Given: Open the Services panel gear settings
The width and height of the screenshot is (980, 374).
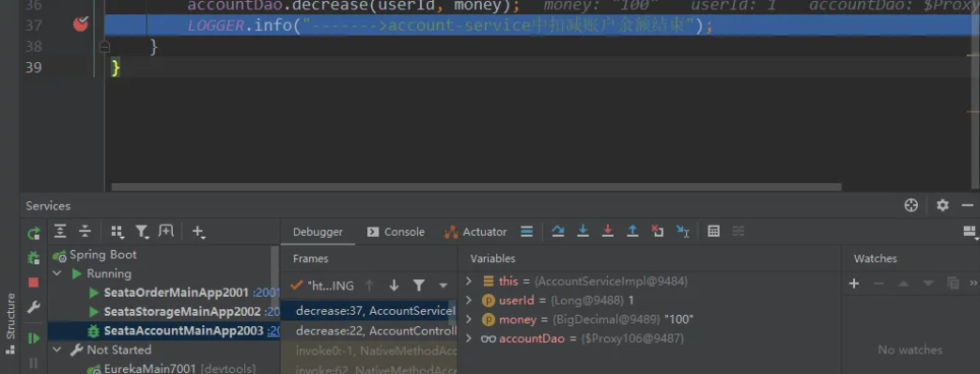Looking at the screenshot, I should click(942, 205).
